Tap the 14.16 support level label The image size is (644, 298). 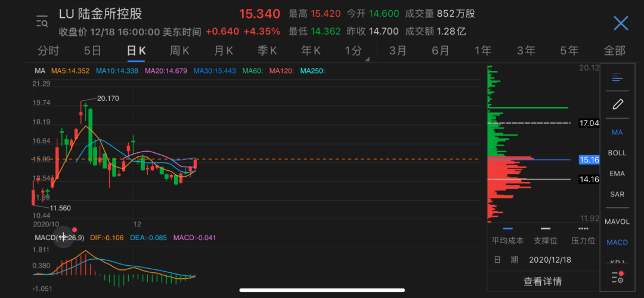point(589,179)
